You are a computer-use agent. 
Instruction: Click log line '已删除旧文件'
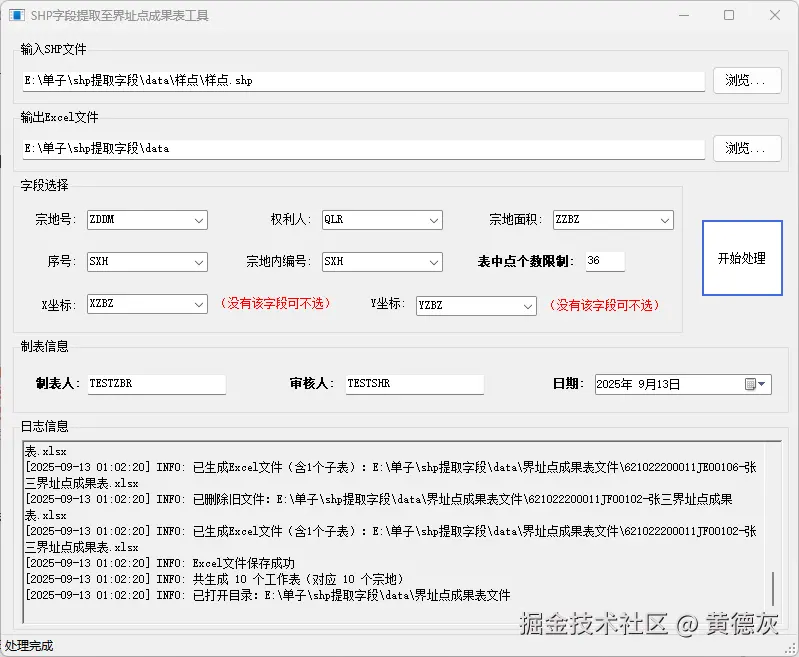[x=379, y=507]
